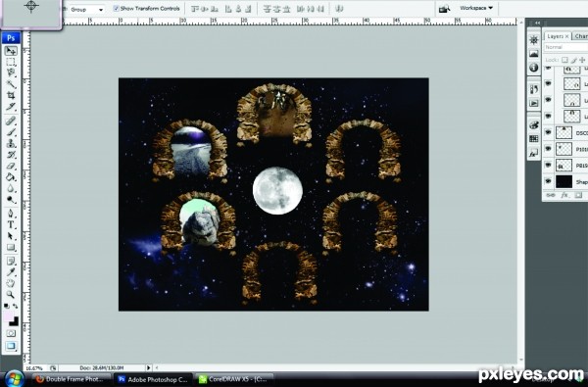Toggle visibility of the DSC layer
Viewport: 588px width, 387px height.
tap(548, 132)
